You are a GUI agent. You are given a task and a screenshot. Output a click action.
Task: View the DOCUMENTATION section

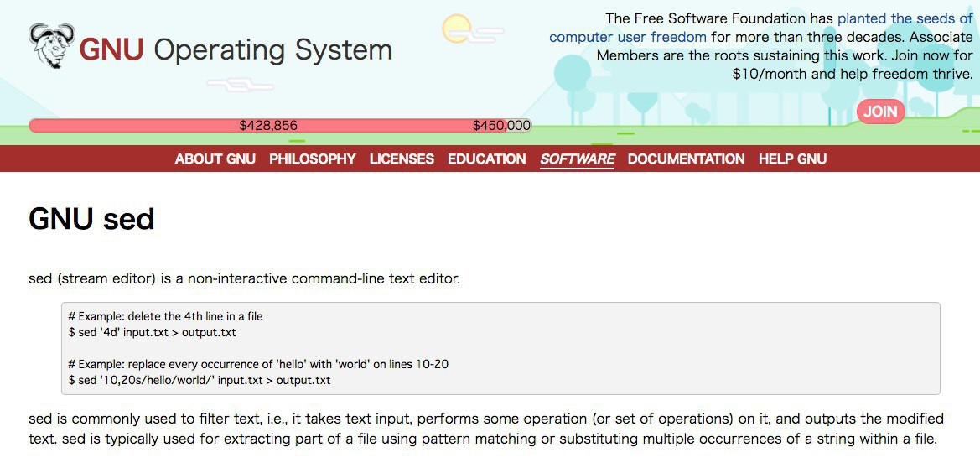(686, 159)
